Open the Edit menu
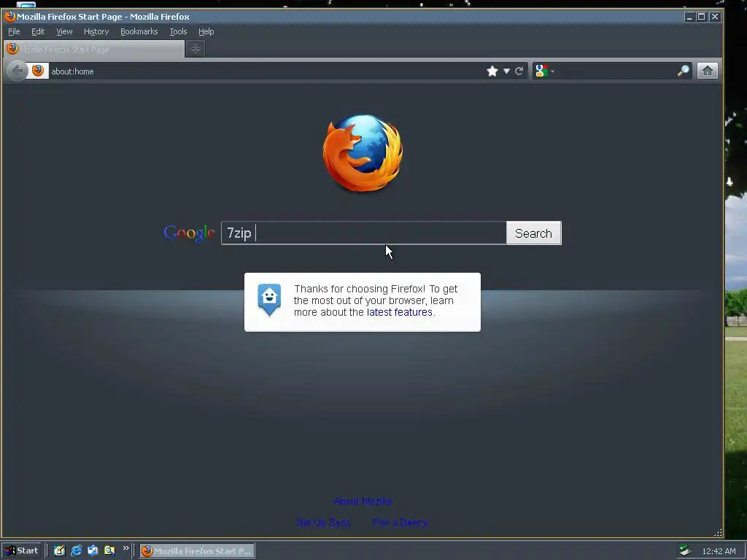This screenshot has width=747, height=560. (x=38, y=31)
